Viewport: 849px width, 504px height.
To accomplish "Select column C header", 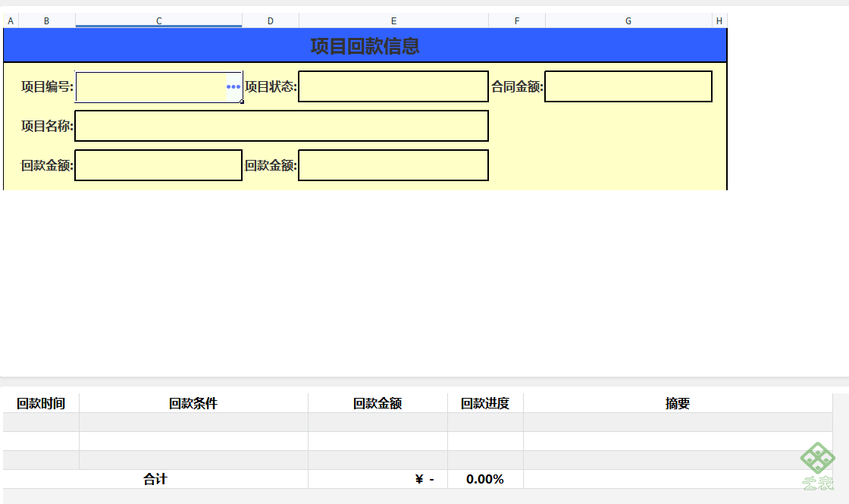I will (158, 20).
